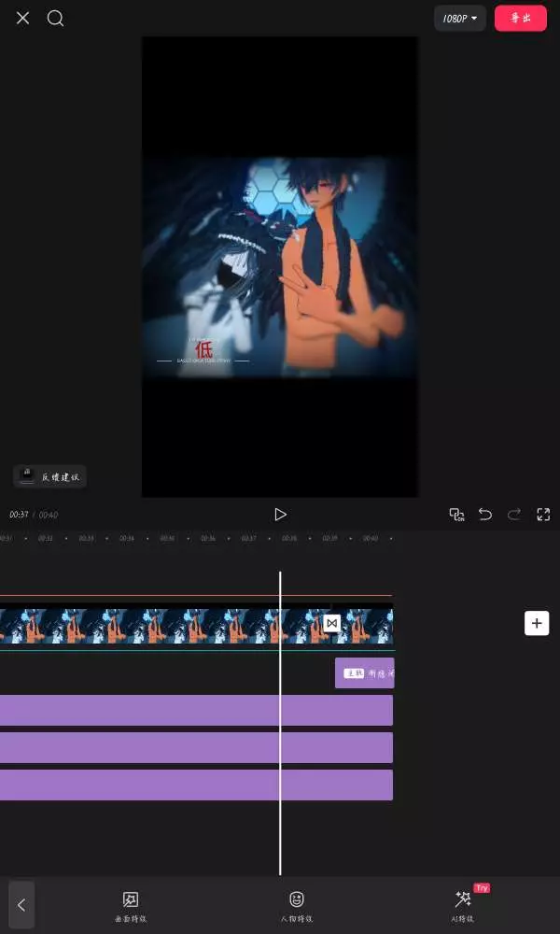Undo the last edit
Image resolution: width=560 pixels, height=934 pixels.
[x=485, y=515]
